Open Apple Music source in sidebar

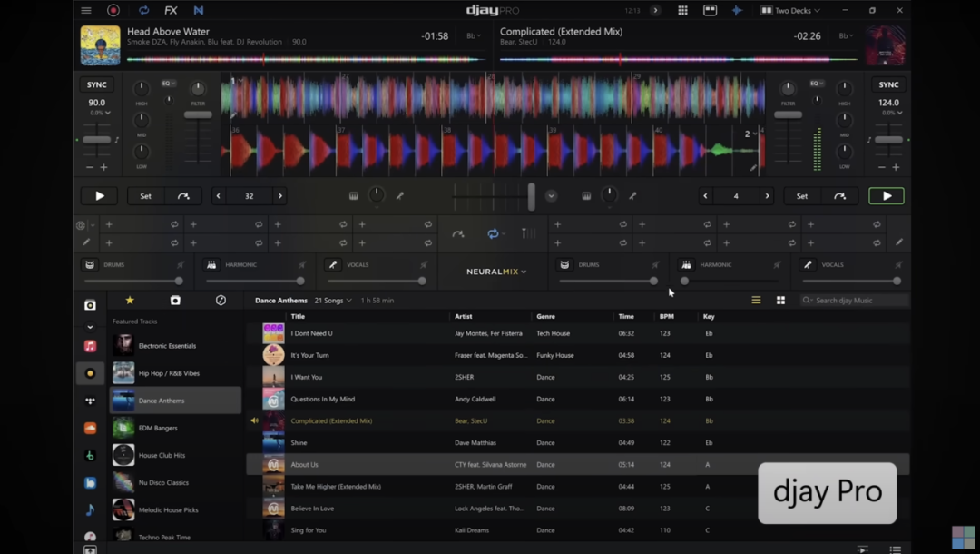coord(90,346)
